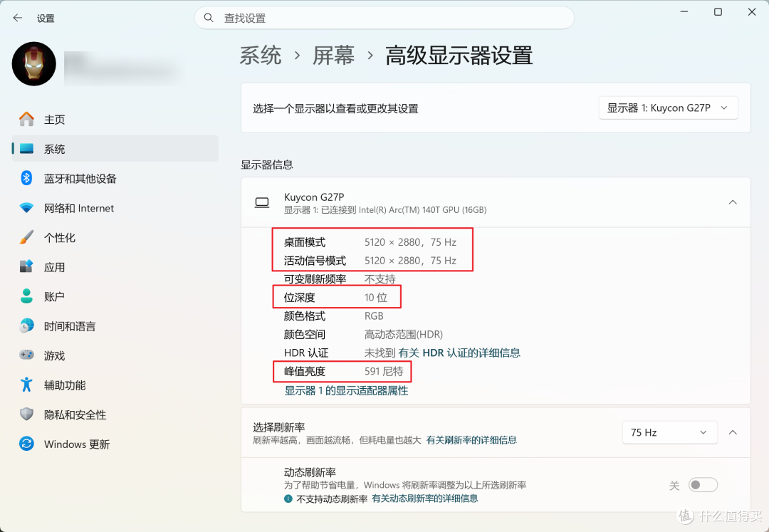Click 不支持 next to 可变刷新频率
The height and width of the screenshot is (532, 769).
pos(380,279)
